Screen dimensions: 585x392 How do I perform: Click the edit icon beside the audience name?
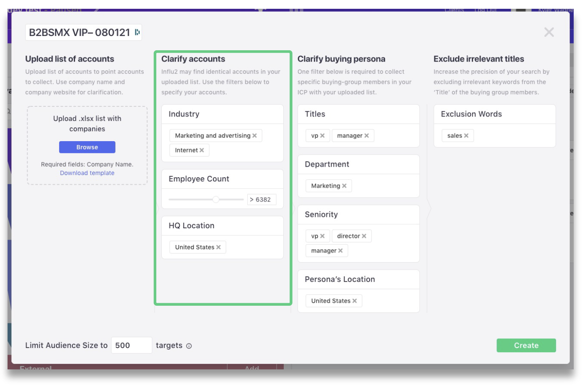137,32
